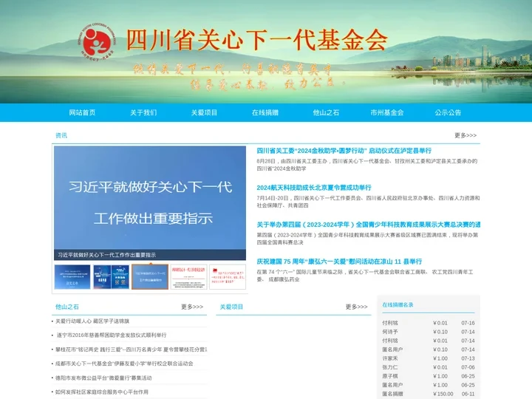
Task: Open the news item 庆祝建国75周年 康弘六一关爱
Action: tap(339, 262)
